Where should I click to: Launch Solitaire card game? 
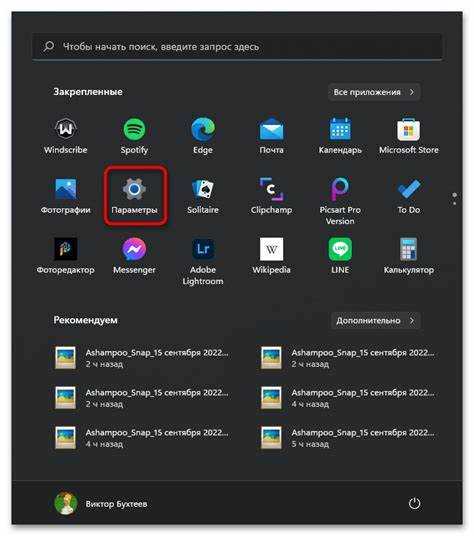(203, 196)
